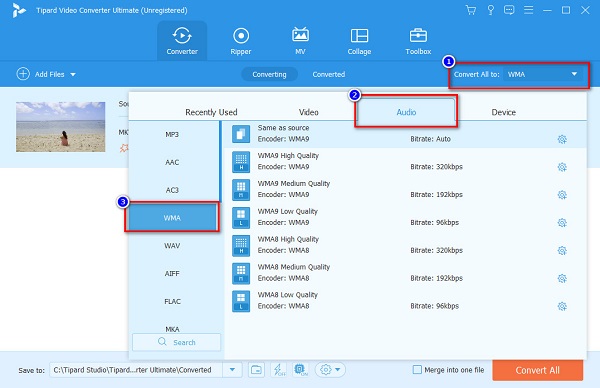Open the Toolbox module

pos(418,41)
